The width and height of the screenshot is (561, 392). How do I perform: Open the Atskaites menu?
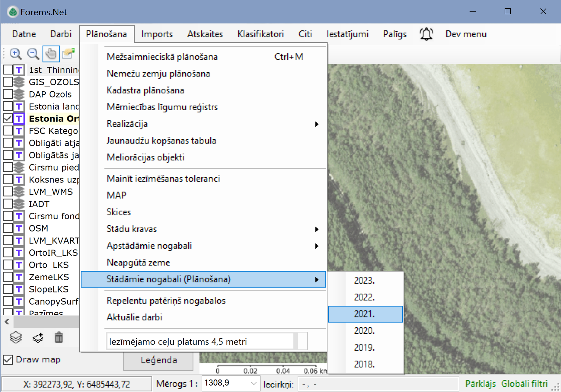[205, 34]
